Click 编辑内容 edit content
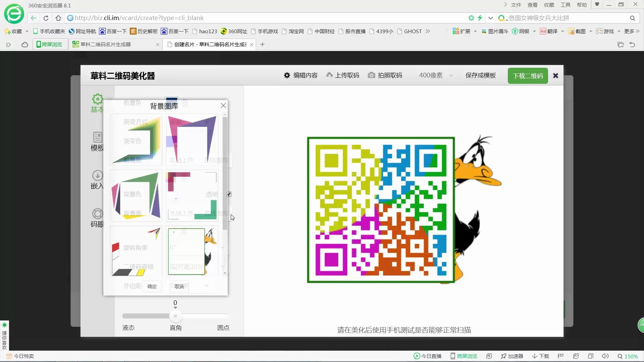 pyautogui.click(x=301, y=75)
